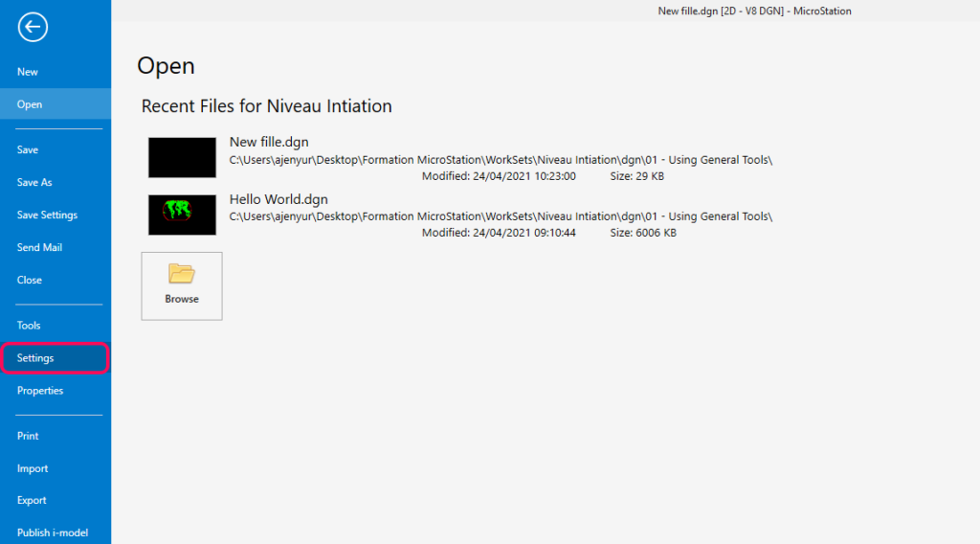
Task: Open the Tools backstage entry
Action: click(x=56, y=325)
